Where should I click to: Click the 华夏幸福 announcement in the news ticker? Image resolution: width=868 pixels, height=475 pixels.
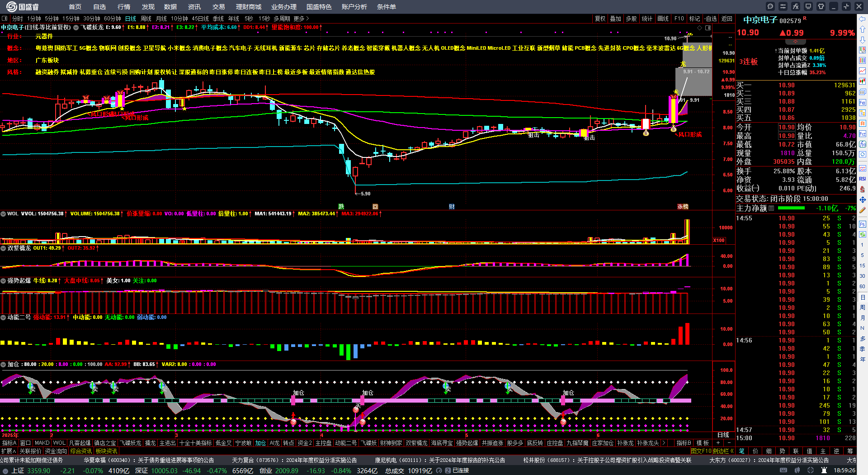(149, 460)
